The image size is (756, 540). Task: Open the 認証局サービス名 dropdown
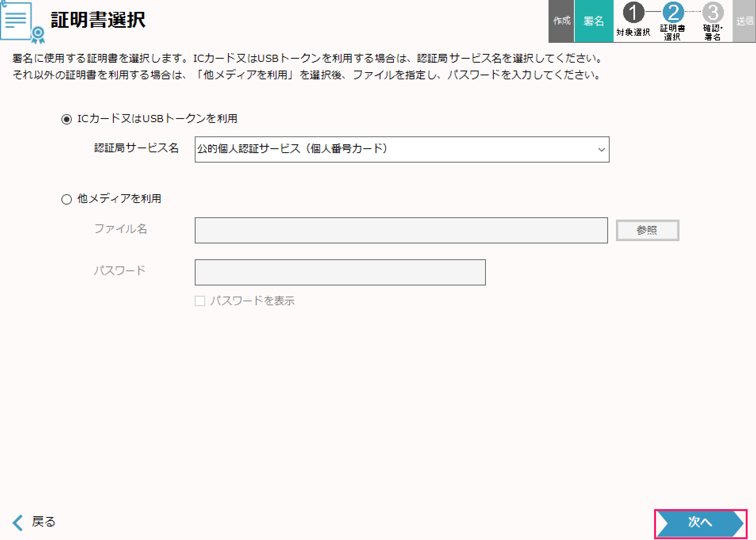coord(402,149)
